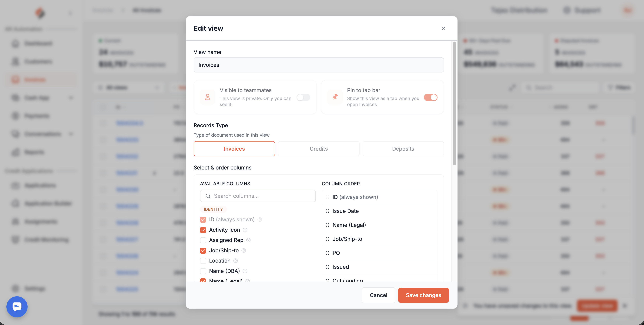Select the Deposits records type
This screenshot has width=644, height=325.
tap(403, 149)
